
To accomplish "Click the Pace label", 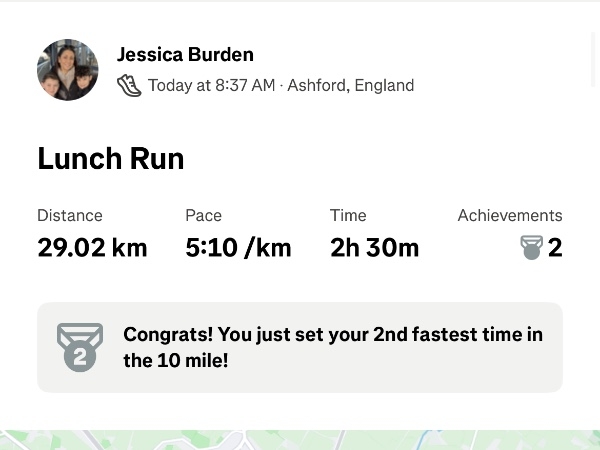I will [x=204, y=215].
